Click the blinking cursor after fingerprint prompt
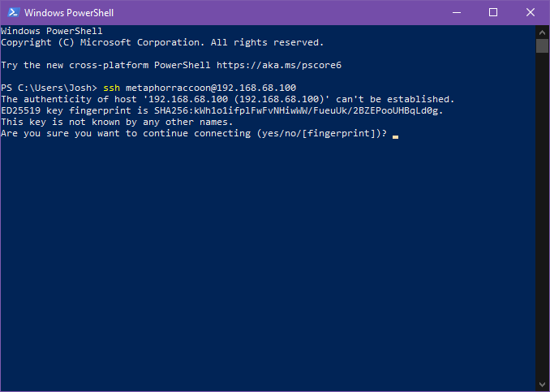550x392 pixels. pos(395,137)
